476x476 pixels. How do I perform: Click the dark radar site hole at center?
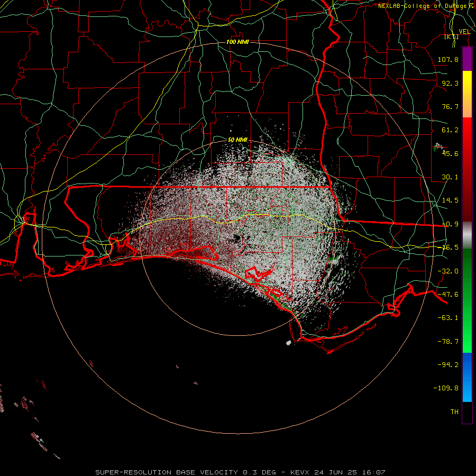pyautogui.click(x=237, y=239)
